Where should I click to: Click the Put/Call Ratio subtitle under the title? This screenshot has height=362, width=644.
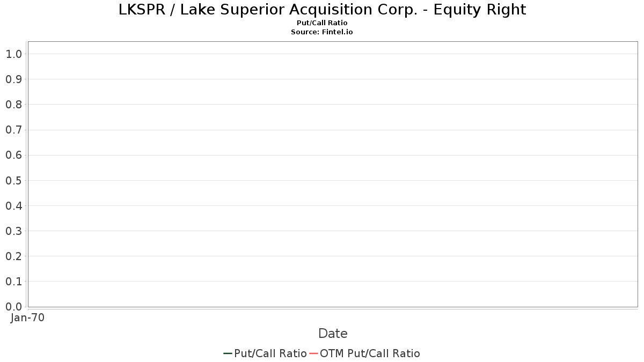tap(322, 23)
